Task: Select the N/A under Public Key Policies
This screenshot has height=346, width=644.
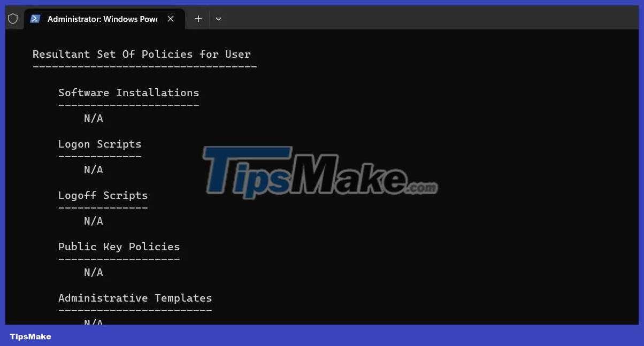Action: 93,272
